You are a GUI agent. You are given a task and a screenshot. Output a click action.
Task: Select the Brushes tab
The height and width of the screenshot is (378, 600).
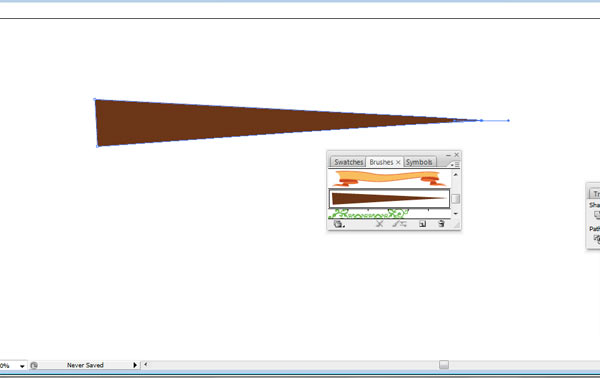(381, 162)
